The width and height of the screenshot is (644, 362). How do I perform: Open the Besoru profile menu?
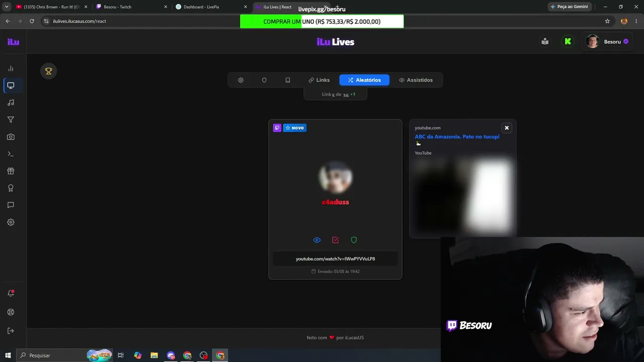pyautogui.click(x=607, y=42)
